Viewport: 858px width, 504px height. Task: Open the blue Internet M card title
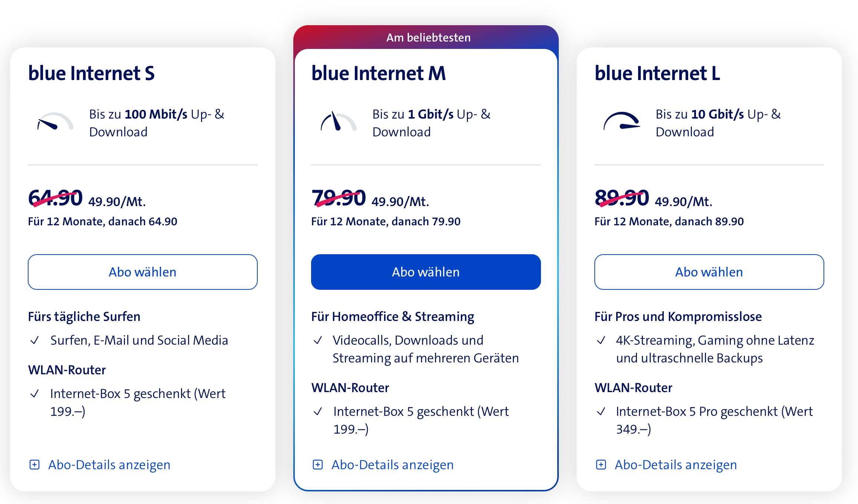point(379,73)
